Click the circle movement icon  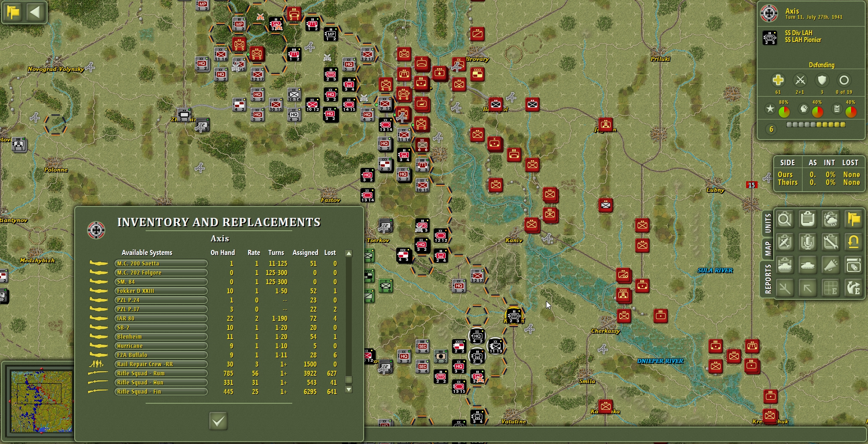tap(844, 81)
